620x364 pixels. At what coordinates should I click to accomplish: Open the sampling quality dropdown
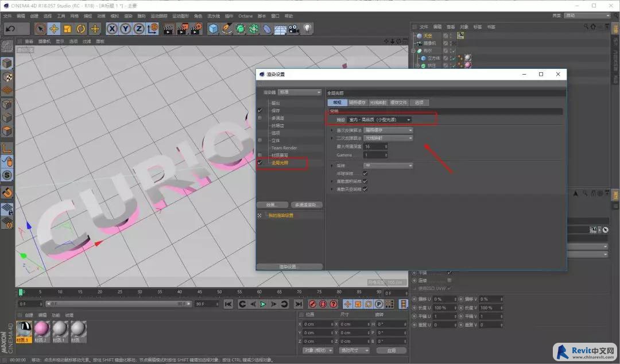[x=388, y=165]
